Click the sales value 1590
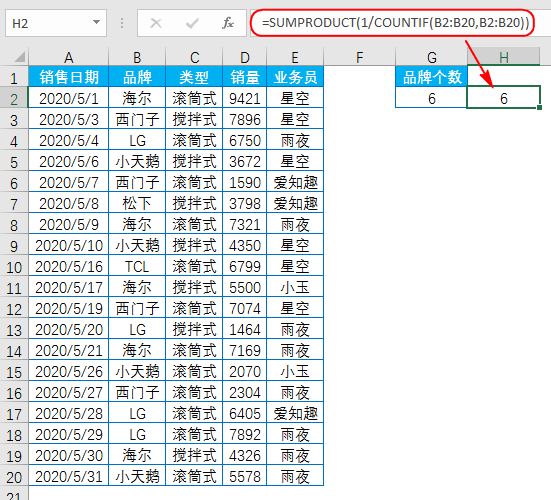 coord(245,182)
